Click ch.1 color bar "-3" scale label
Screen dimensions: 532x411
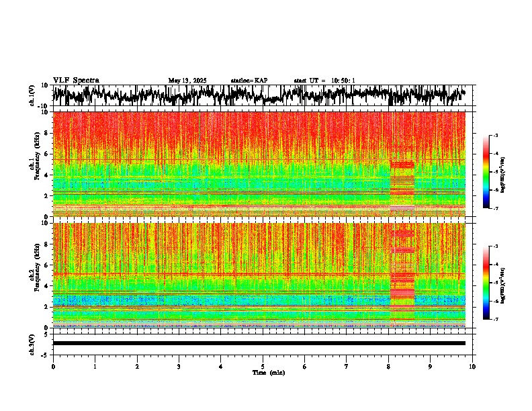tap(496, 135)
